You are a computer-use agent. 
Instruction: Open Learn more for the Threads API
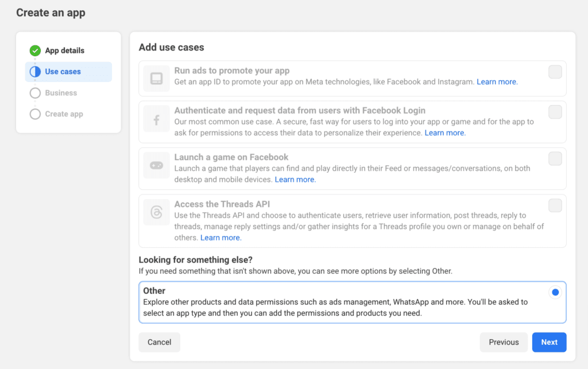[x=220, y=237]
